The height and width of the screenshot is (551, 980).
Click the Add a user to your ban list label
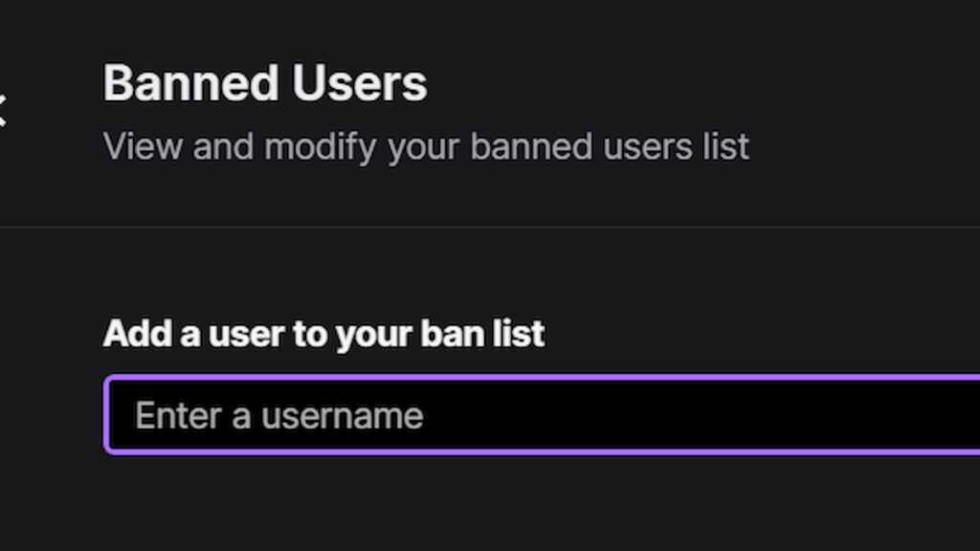coord(323,333)
